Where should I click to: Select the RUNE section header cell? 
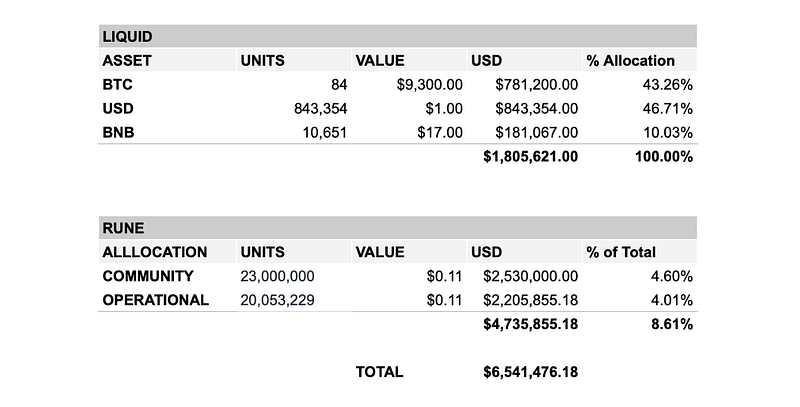point(397,227)
